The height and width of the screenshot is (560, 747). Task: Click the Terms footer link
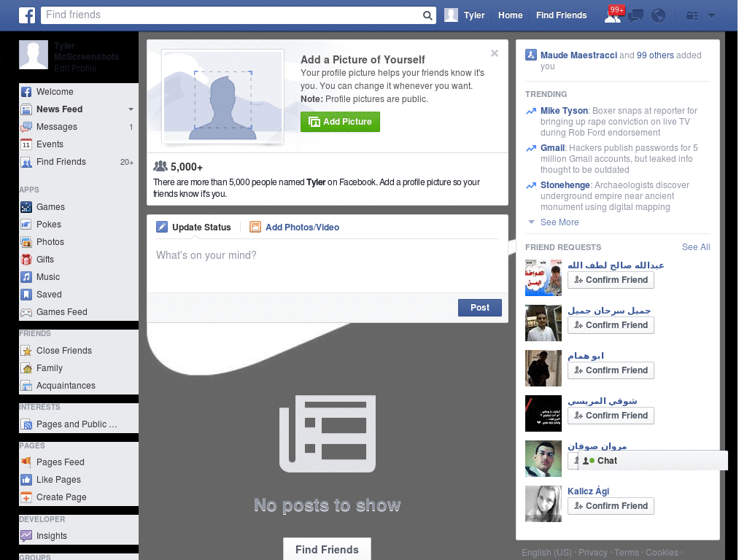pyautogui.click(x=626, y=553)
